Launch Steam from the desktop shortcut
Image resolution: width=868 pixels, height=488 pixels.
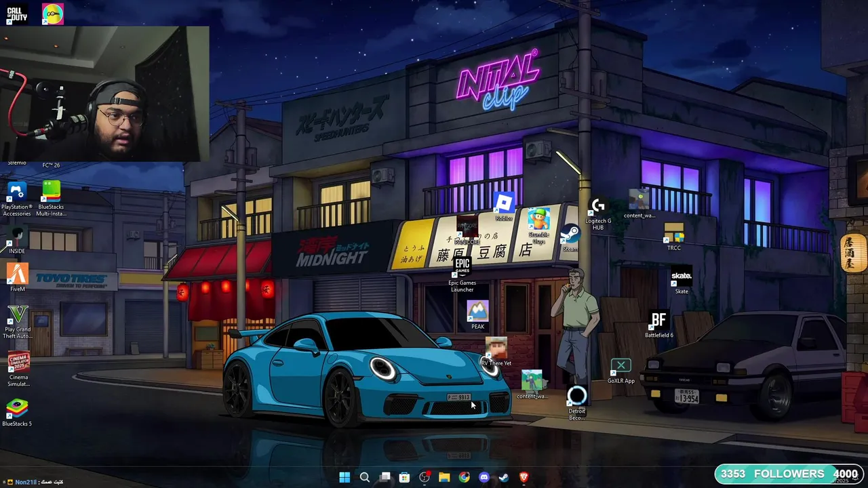[x=570, y=239]
